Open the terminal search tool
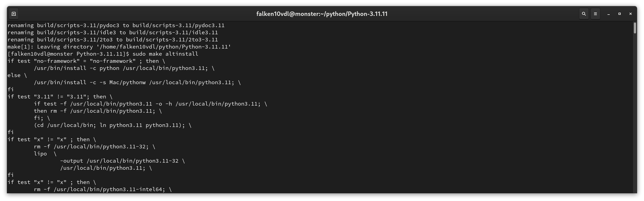Viewport: 644px width, 201px height. 584,14
